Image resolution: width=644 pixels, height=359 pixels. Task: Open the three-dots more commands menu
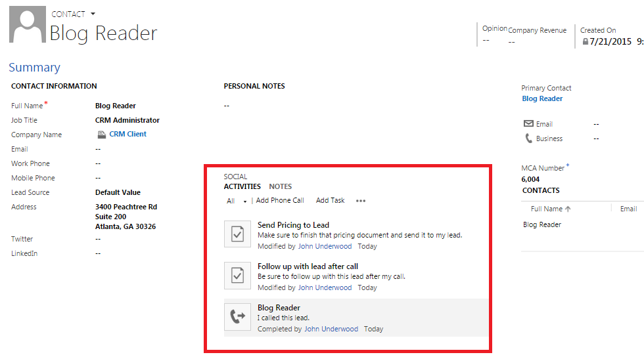pyautogui.click(x=360, y=201)
